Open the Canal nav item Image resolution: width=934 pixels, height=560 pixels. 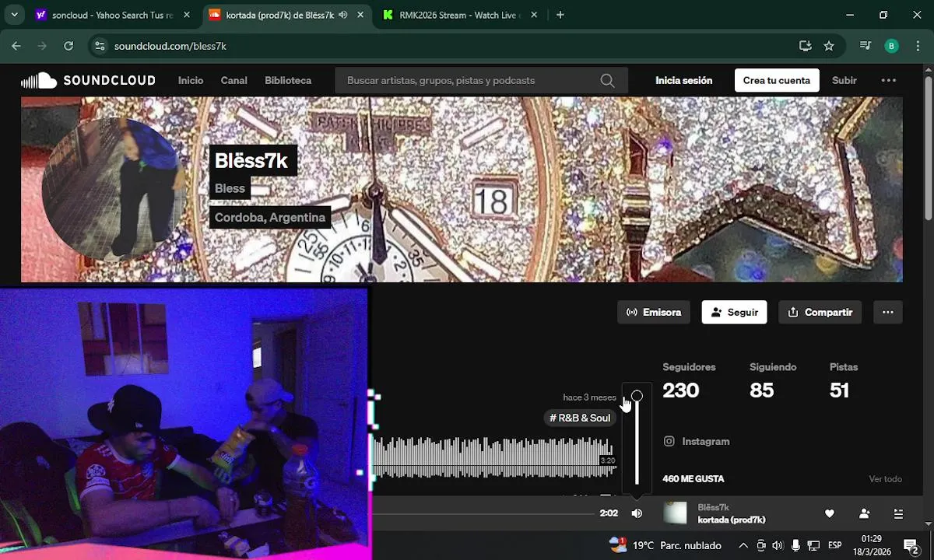234,80
